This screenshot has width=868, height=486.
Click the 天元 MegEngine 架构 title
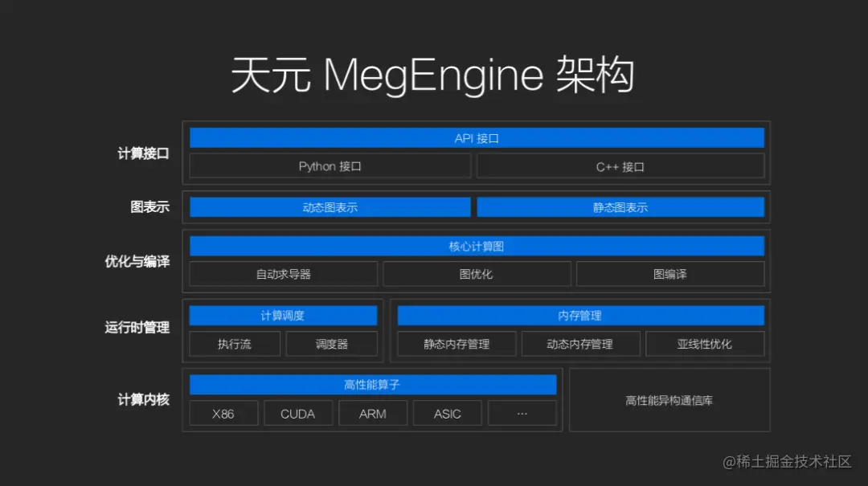(432, 76)
